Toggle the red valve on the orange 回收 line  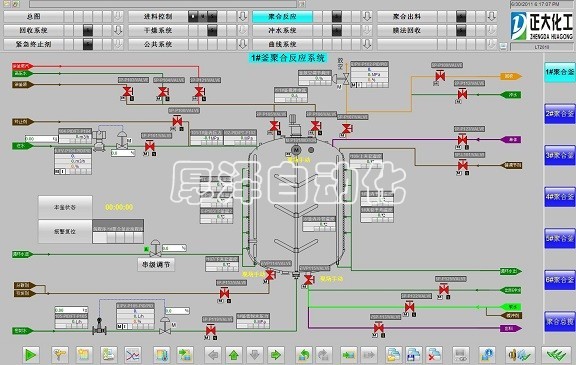pyautogui.click(x=440, y=76)
